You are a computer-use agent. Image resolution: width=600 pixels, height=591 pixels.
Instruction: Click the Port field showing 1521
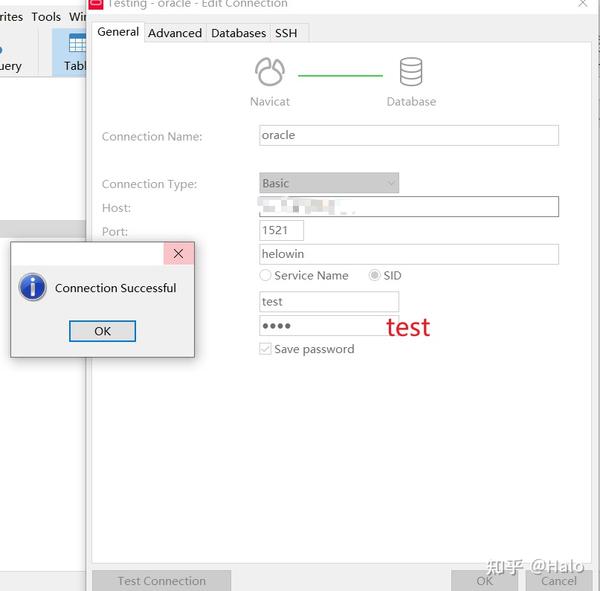(281, 230)
